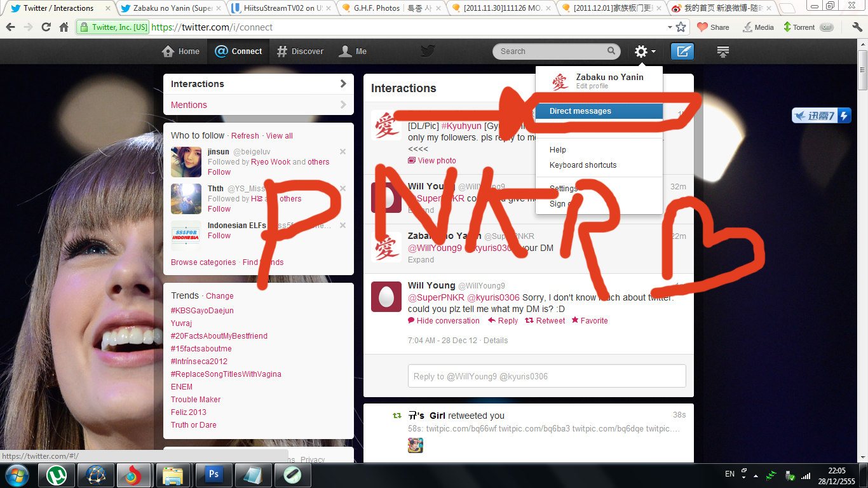Click the icon right of compose button

(x=722, y=51)
